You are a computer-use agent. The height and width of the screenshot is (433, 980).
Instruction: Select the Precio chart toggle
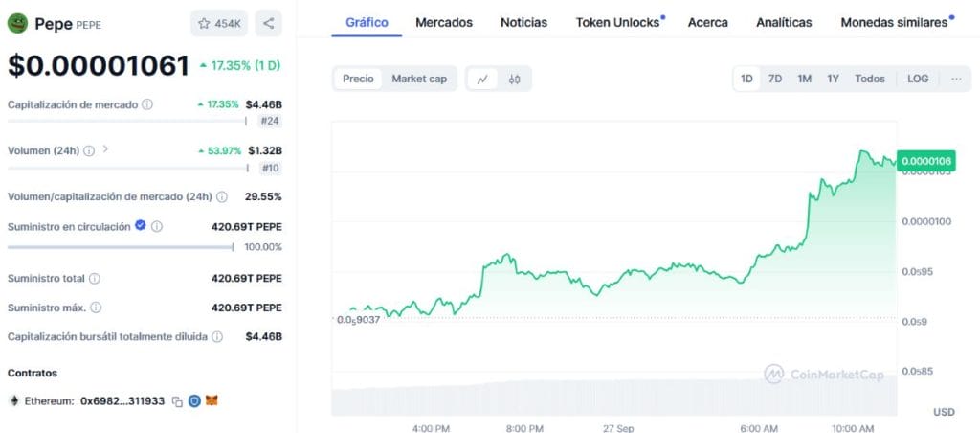pos(358,79)
